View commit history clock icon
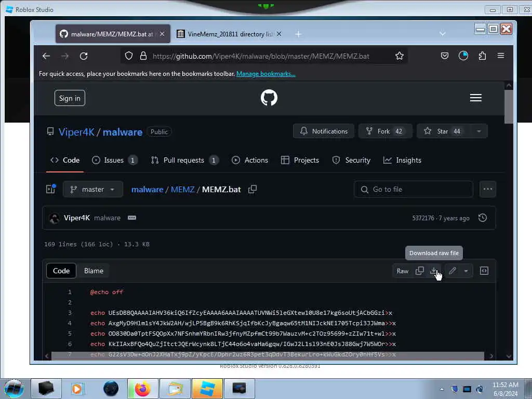The height and width of the screenshot is (399, 532). [x=483, y=218]
